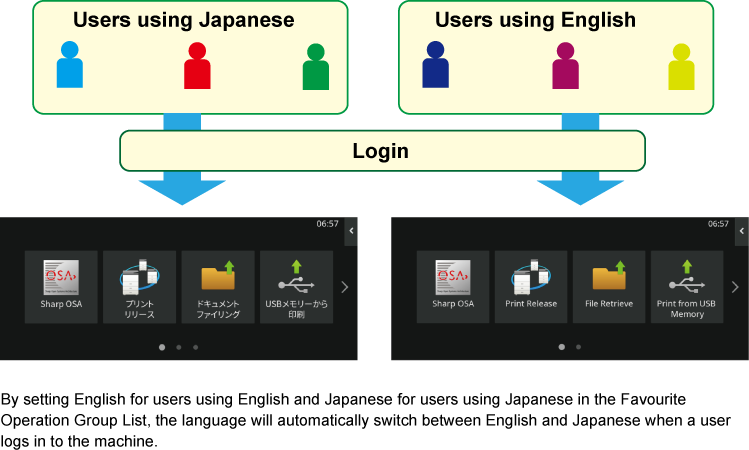Tap the Print Release tile

[x=530, y=286]
